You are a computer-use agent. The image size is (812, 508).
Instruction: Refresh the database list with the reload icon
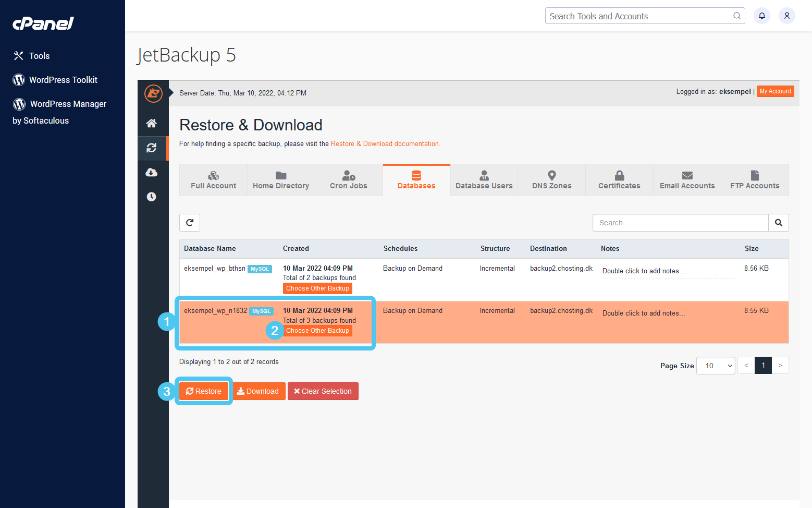(189, 222)
